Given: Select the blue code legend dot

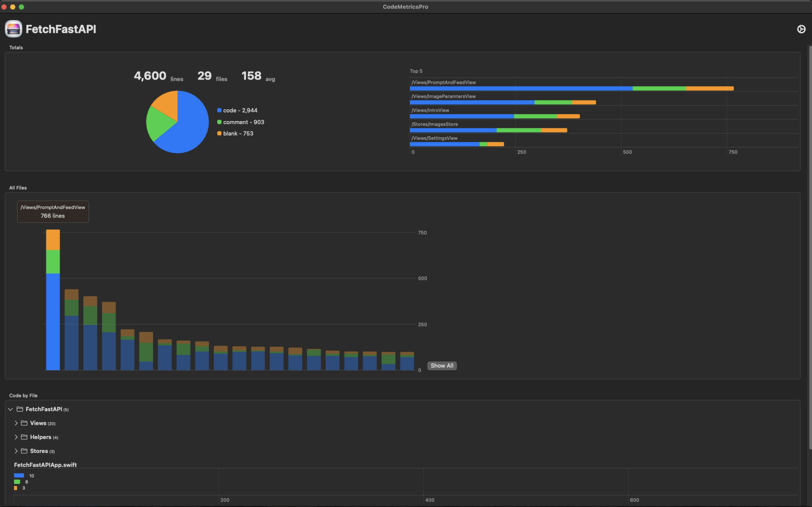Looking at the screenshot, I should 220,110.
